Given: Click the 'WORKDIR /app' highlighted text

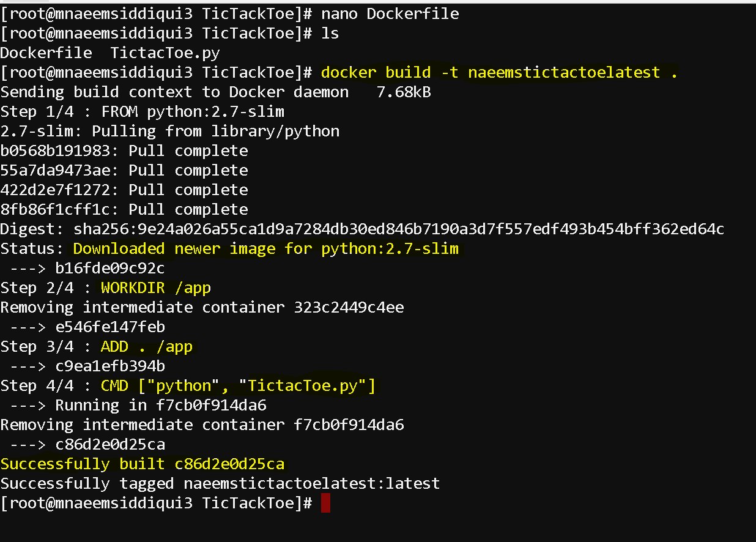Looking at the screenshot, I should click(156, 288).
